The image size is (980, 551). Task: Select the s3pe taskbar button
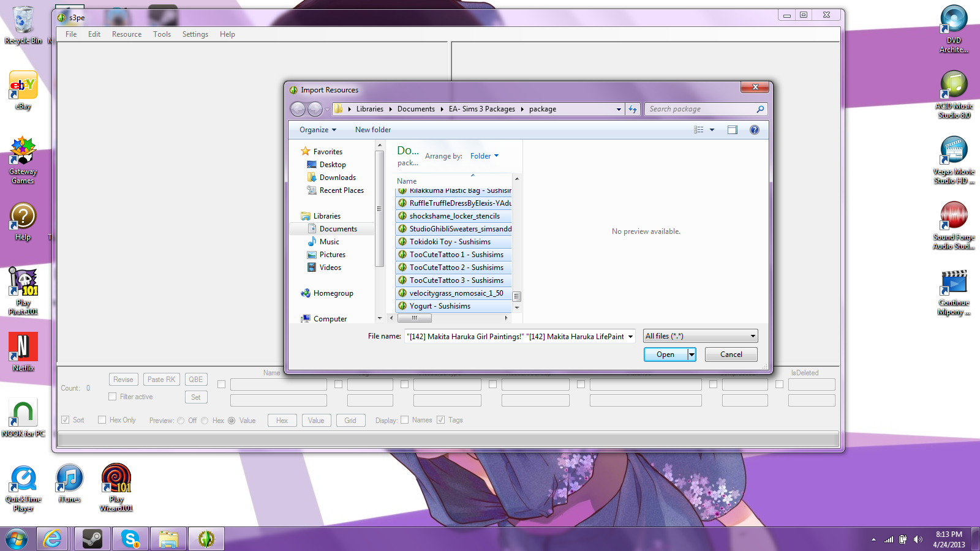coord(206,539)
